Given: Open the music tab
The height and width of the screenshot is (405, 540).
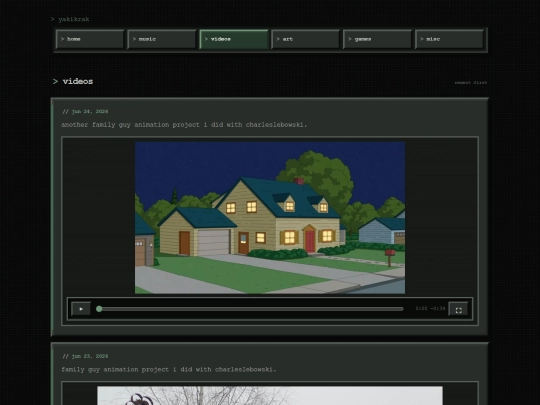Looking at the screenshot, I should pos(162,39).
